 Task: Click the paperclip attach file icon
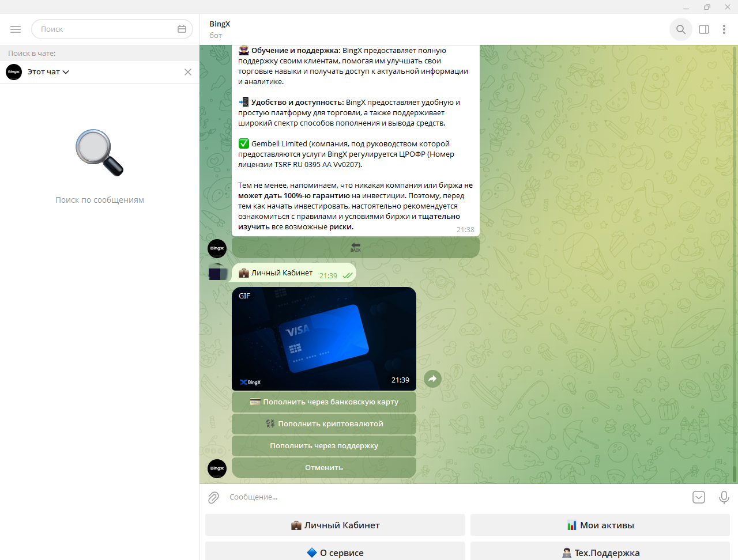pyautogui.click(x=213, y=497)
